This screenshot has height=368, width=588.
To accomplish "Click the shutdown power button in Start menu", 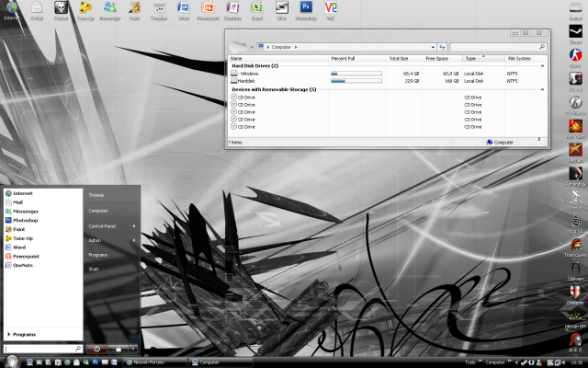I will (96, 349).
